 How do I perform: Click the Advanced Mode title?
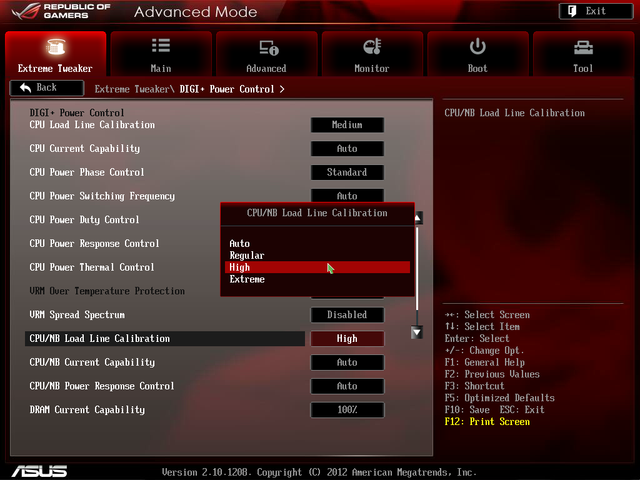[x=196, y=12]
